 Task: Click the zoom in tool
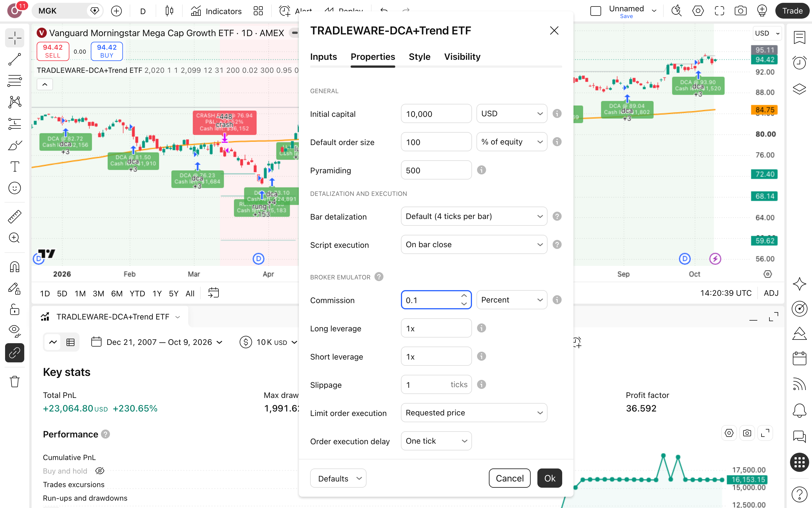(14, 238)
